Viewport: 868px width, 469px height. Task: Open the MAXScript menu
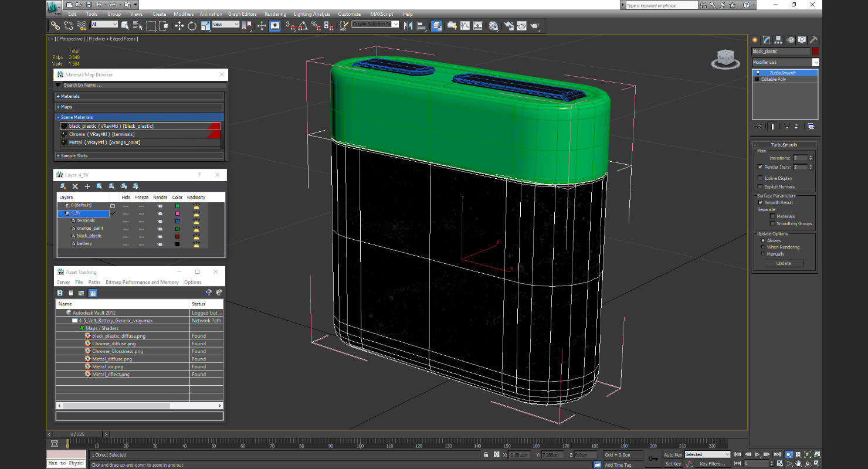[x=382, y=14]
